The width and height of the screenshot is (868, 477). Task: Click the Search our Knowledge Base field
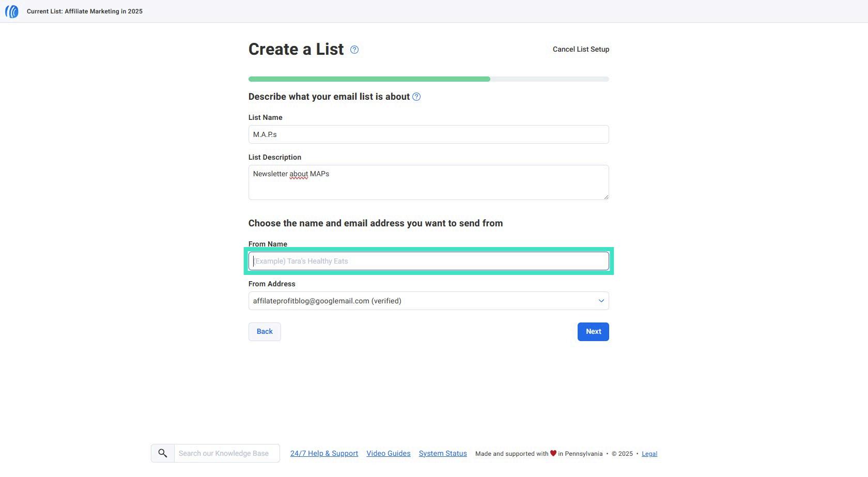click(x=227, y=453)
